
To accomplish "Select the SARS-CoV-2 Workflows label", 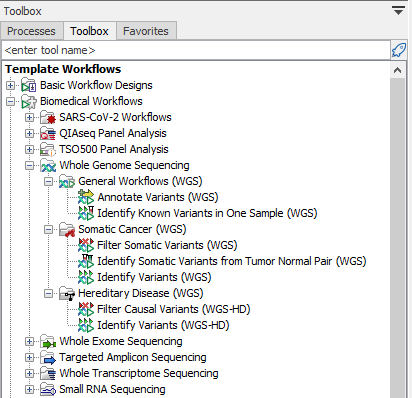I will point(115,117).
